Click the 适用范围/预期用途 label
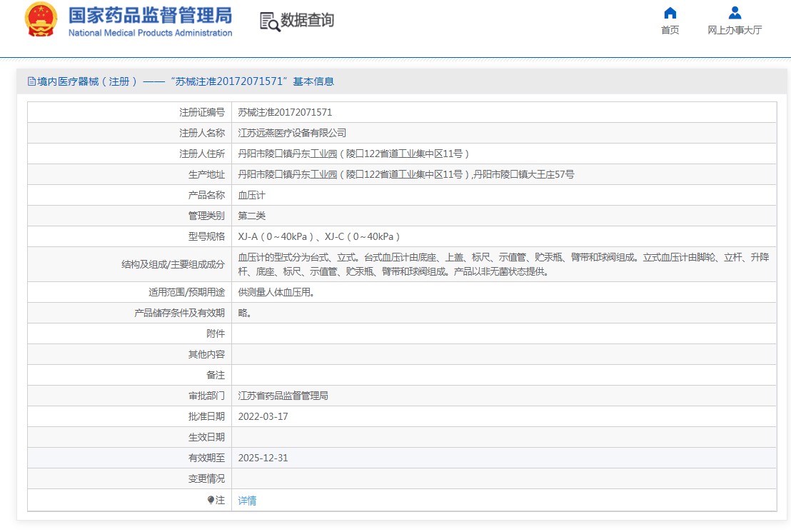 pos(186,292)
